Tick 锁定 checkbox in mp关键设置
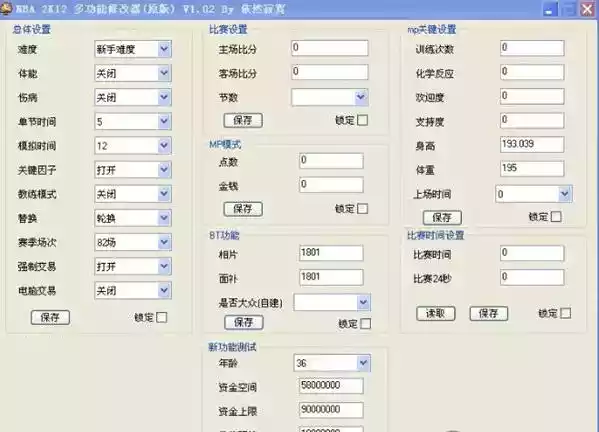The height and width of the screenshot is (432, 599). 556,217
